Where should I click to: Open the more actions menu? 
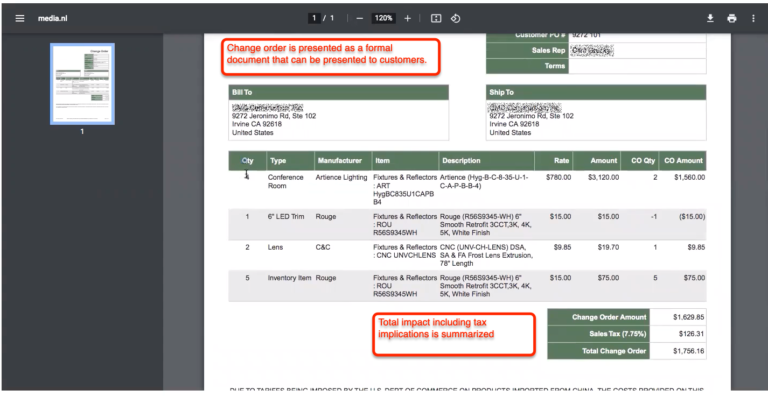pyautogui.click(x=753, y=18)
